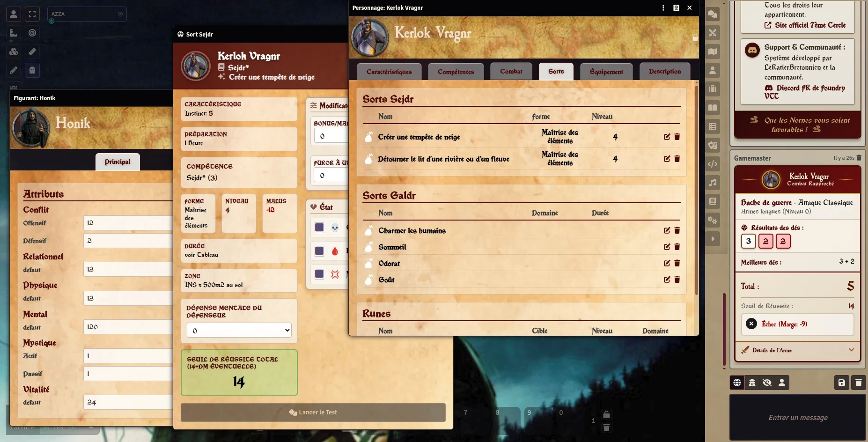Open the Combat Encounters sidebar tab
This screenshot has width=868, height=442.
(x=713, y=33)
